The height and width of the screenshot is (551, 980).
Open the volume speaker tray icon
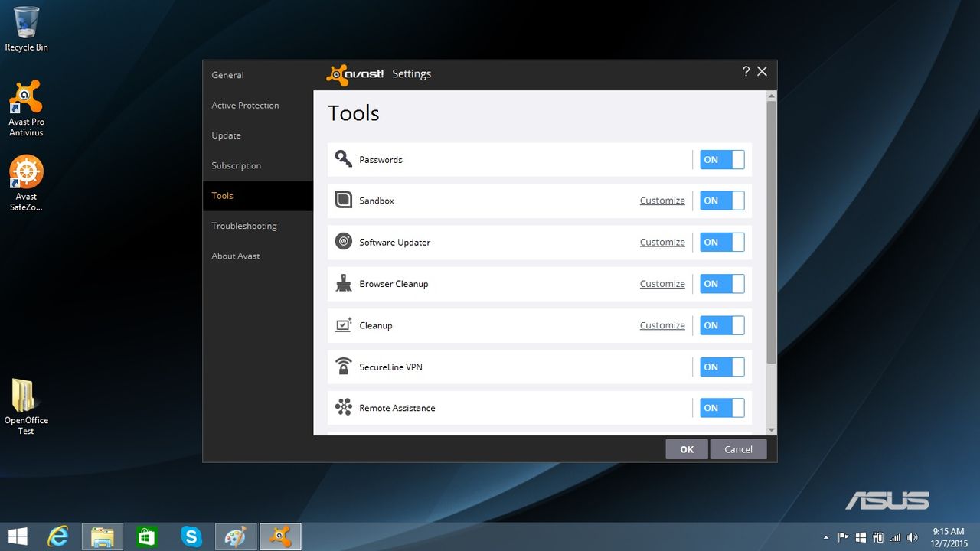913,537
